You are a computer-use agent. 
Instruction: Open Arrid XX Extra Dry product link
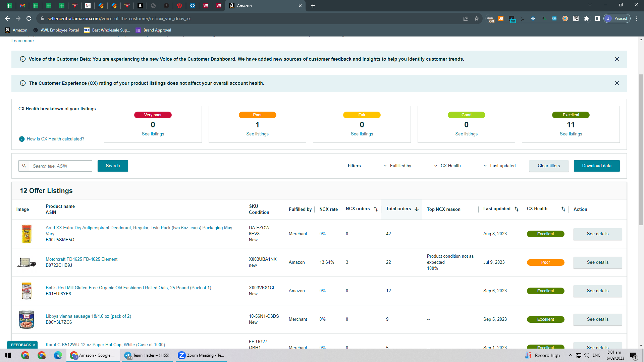(139, 231)
